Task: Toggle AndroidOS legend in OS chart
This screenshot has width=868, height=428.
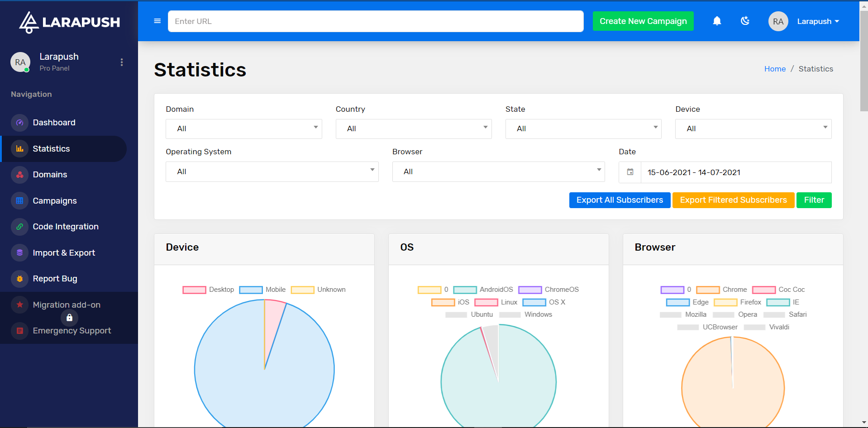Action: coord(483,290)
